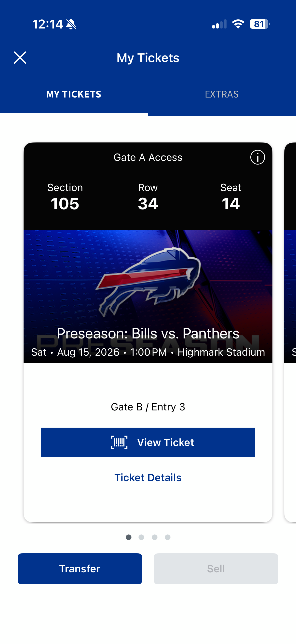Tap the battery level indicator
296x644 pixels.
[260, 24]
